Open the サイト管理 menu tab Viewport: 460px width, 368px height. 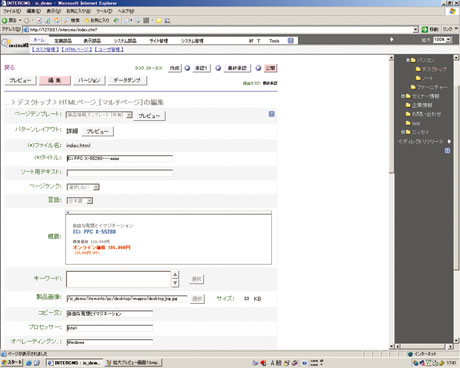159,41
